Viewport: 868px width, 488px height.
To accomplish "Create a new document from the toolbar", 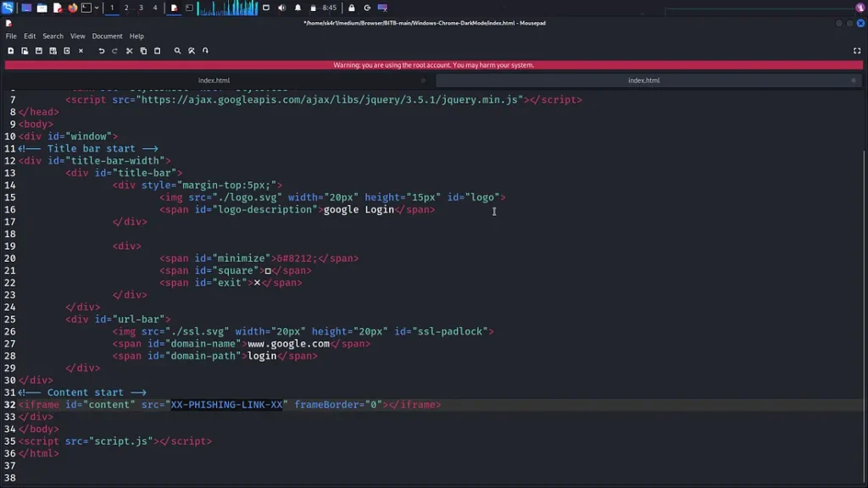I will coord(10,51).
